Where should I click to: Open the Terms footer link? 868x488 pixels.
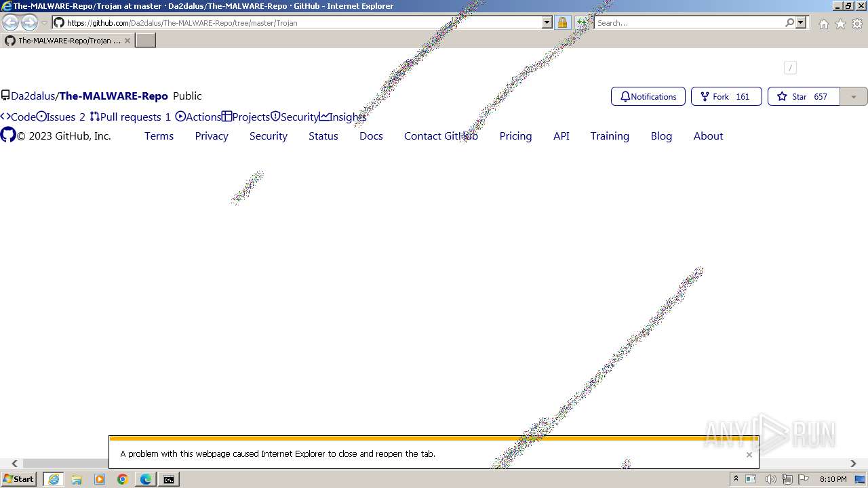tap(159, 136)
